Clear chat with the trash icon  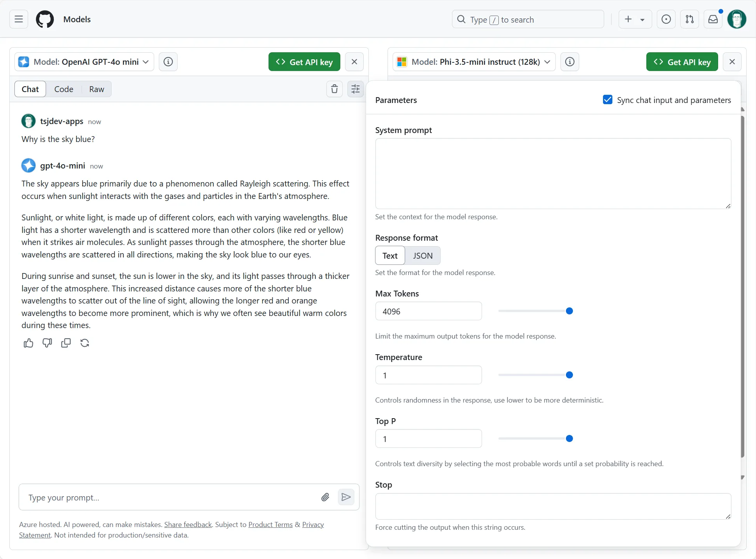pyautogui.click(x=334, y=89)
